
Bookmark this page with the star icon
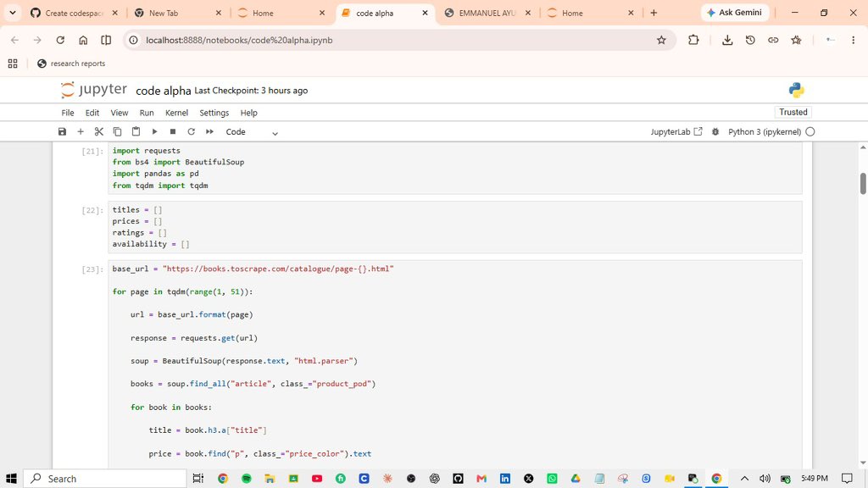pos(661,40)
